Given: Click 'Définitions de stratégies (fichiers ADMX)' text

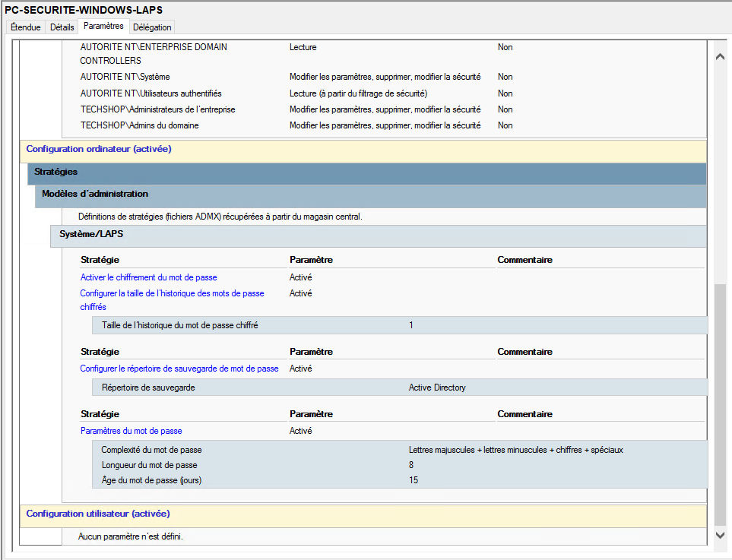Looking at the screenshot, I should (x=220, y=217).
